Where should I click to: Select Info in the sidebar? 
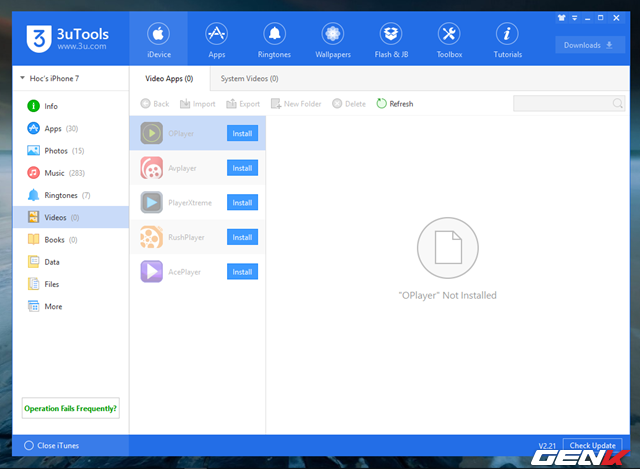[x=71, y=106]
